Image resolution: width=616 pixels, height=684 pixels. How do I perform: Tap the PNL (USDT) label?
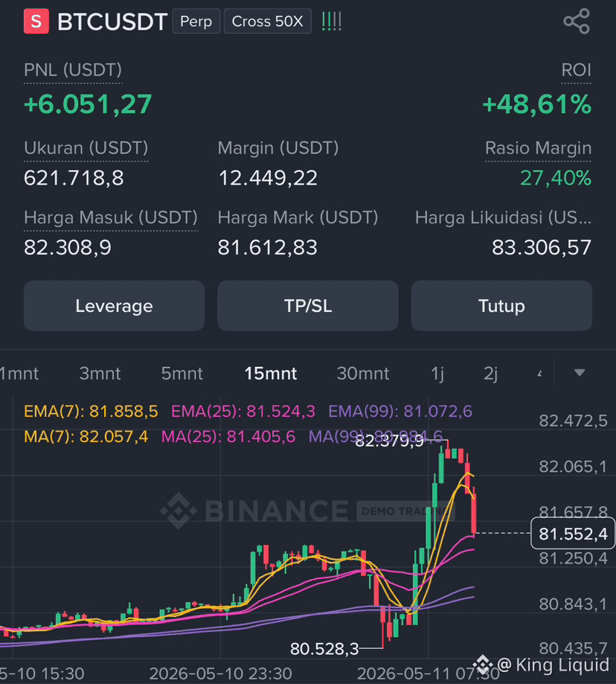pos(73,70)
